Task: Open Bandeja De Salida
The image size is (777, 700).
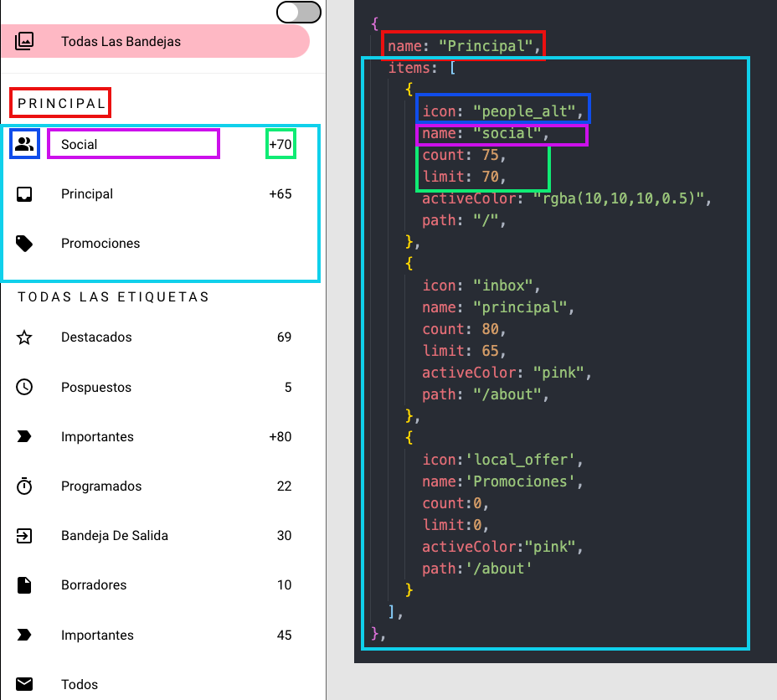Action: (115, 536)
